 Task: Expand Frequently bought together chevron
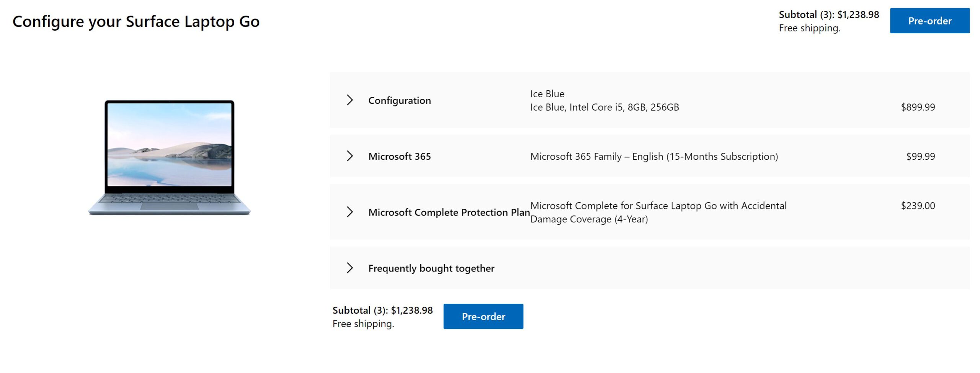350,268
